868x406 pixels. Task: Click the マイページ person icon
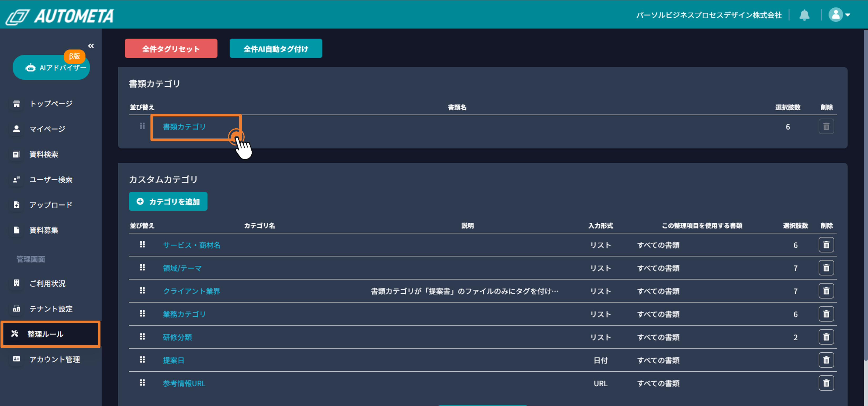click(x=17, y=129)
